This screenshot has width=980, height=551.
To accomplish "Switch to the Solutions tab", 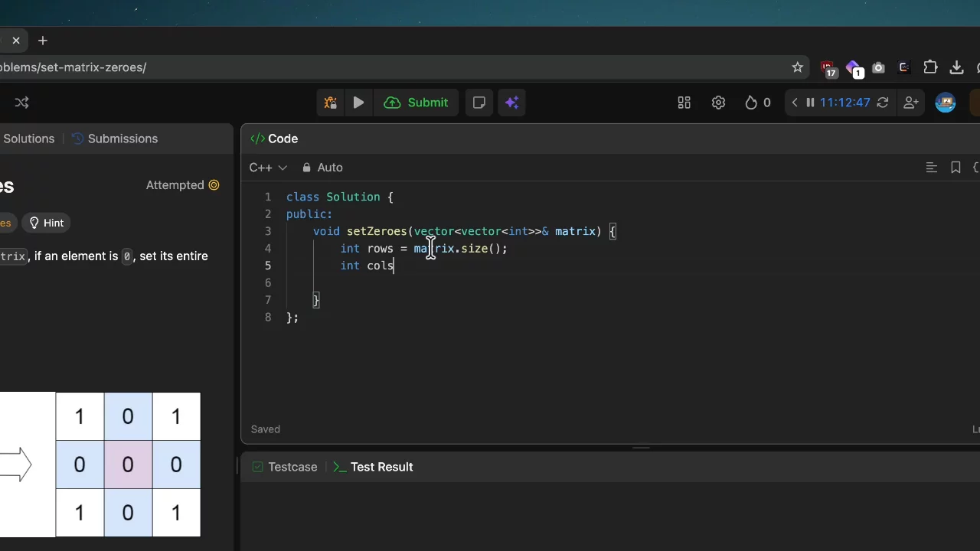I will click(x=28, y=139).
